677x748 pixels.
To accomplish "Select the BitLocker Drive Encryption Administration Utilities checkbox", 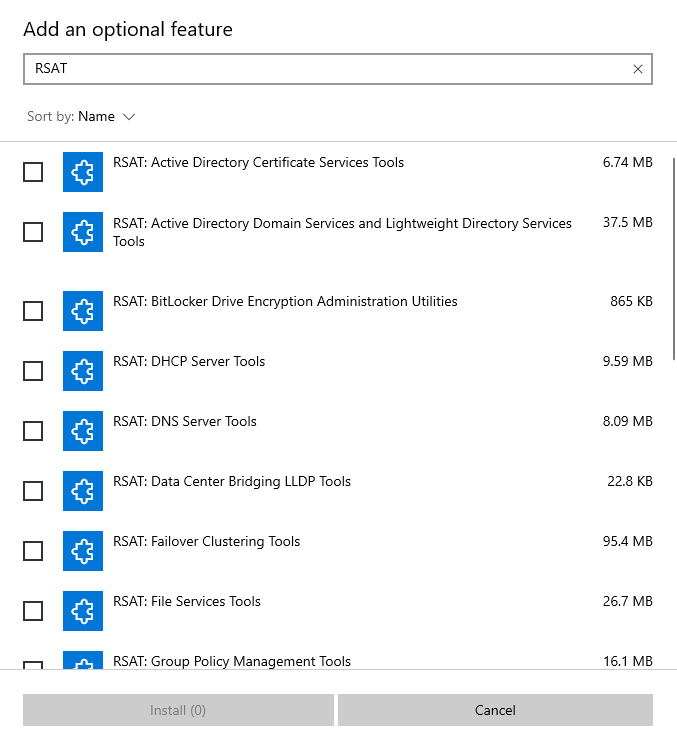I will [33, 311].
